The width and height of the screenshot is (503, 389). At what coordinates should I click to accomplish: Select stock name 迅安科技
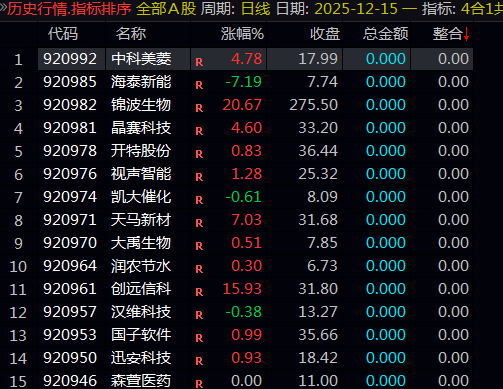[x=141, y=358]
